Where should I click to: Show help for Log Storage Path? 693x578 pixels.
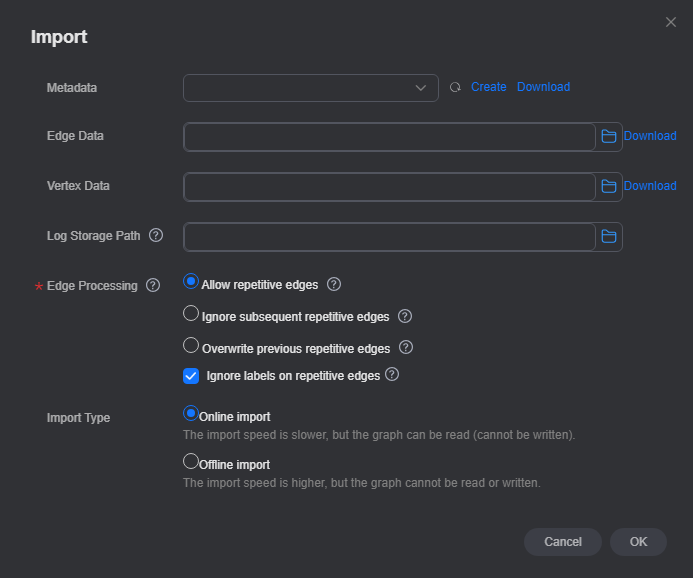click(156, 235)
